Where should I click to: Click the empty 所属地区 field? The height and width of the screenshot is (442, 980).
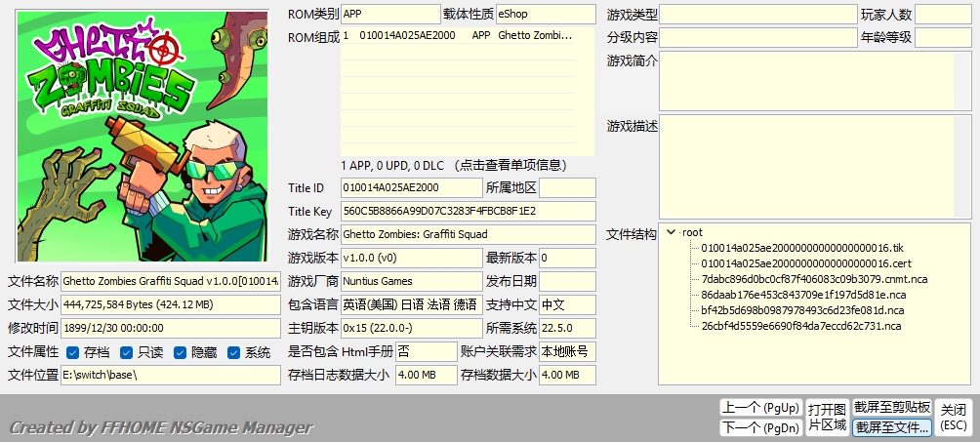coord(567,187)
